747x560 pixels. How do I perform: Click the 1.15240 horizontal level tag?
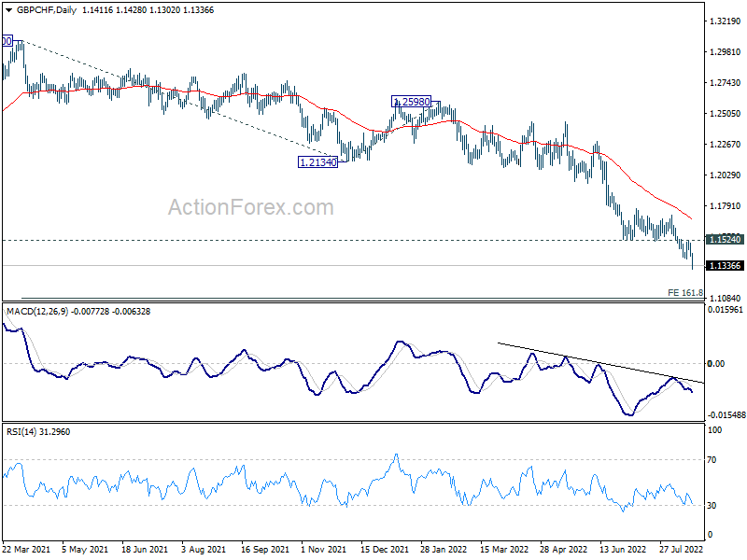point(725,240)
